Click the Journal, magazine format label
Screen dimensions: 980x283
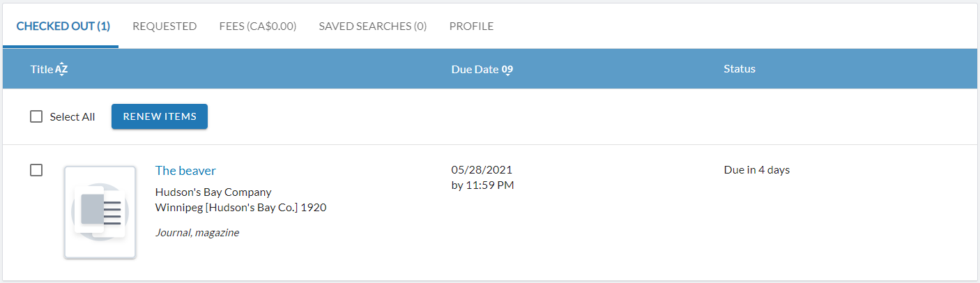point(197,233)
